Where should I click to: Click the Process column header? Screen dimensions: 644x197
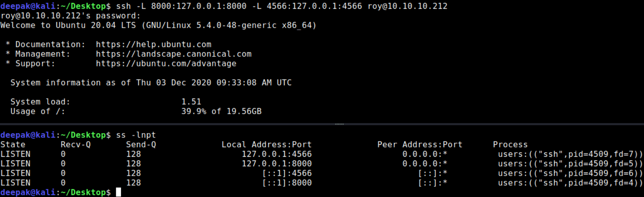(510, 144)
